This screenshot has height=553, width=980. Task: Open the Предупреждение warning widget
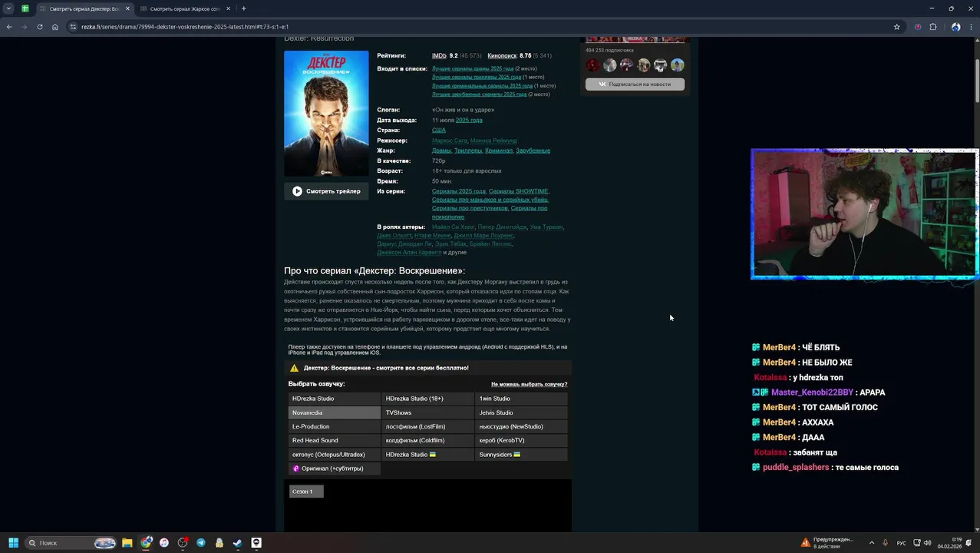[827, 543]
